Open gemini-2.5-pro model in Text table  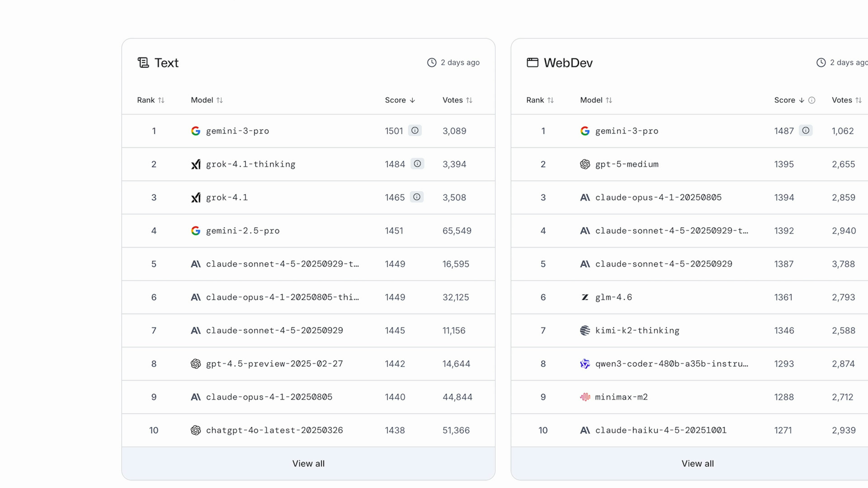(x=243, y=231)
